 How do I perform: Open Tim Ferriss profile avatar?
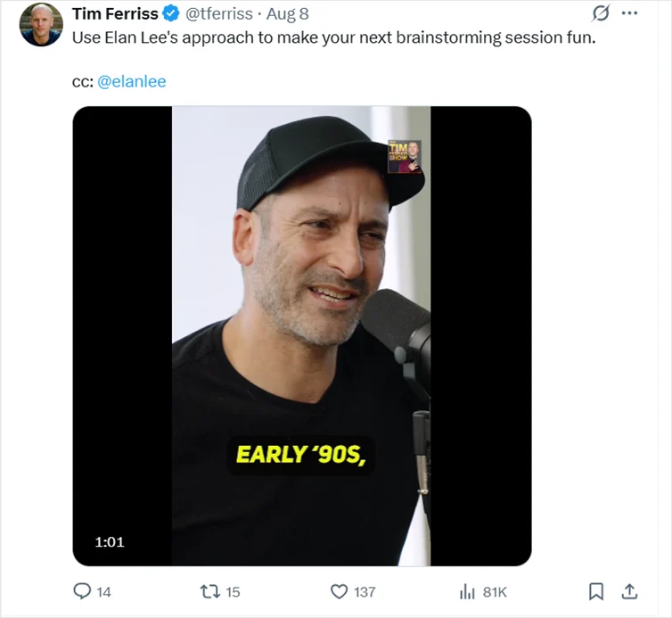[41, 25]
